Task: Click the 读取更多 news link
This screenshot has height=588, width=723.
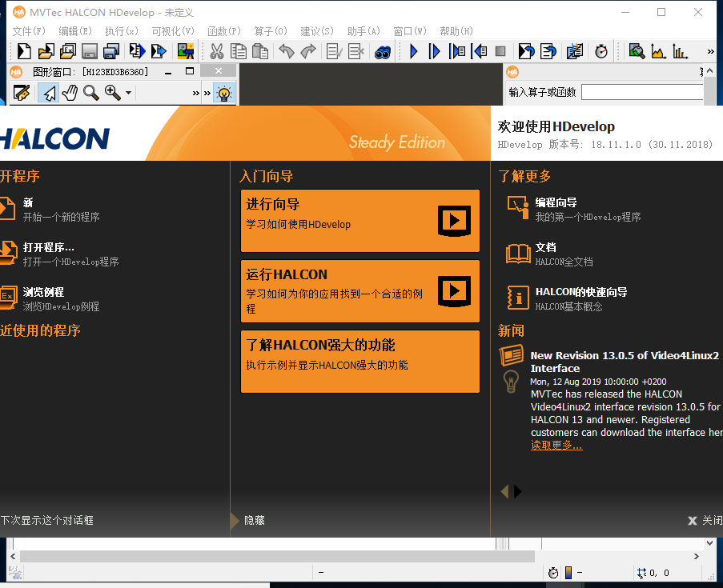Action: coord(555,445)
